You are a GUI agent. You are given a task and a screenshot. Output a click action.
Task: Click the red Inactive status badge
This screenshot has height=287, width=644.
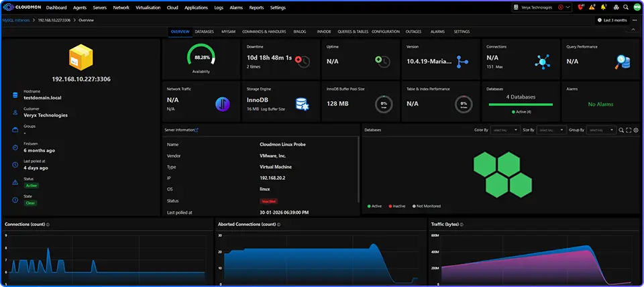[x=268, y=201]
